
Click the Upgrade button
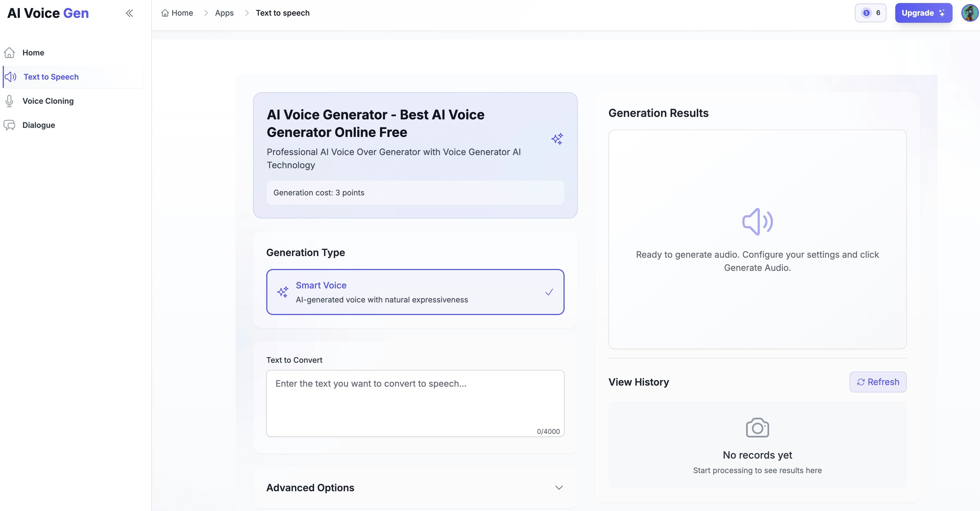tap(924, 13)
